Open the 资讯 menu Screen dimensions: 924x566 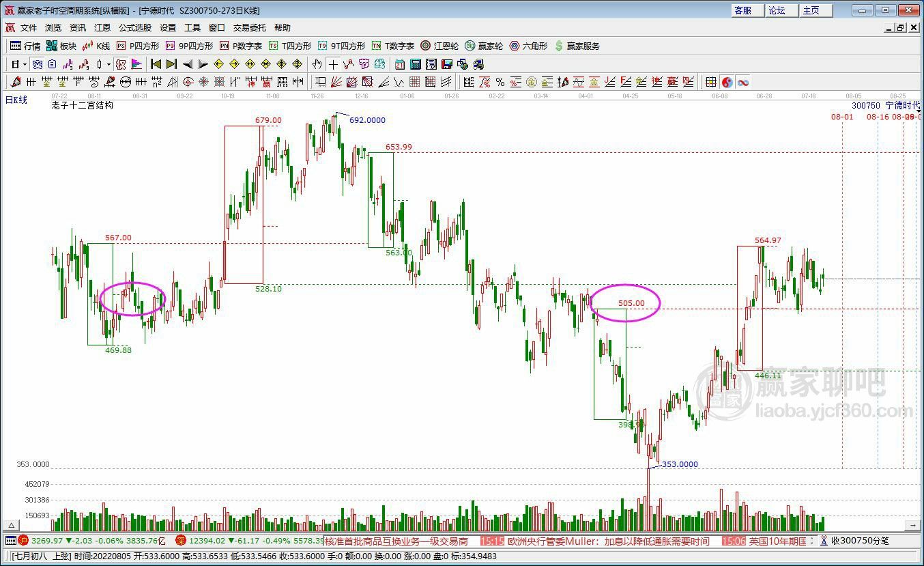78,28
